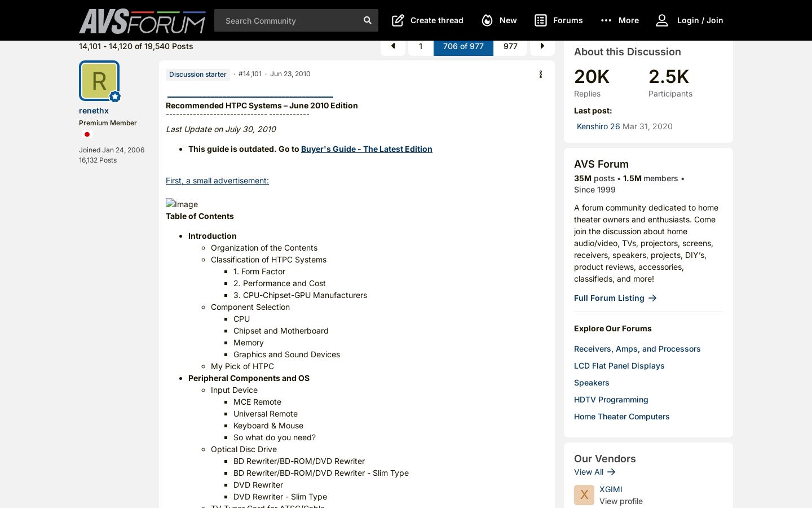812x508 pixels.
Task: Jump to page 1
Action: click(421, 46)
